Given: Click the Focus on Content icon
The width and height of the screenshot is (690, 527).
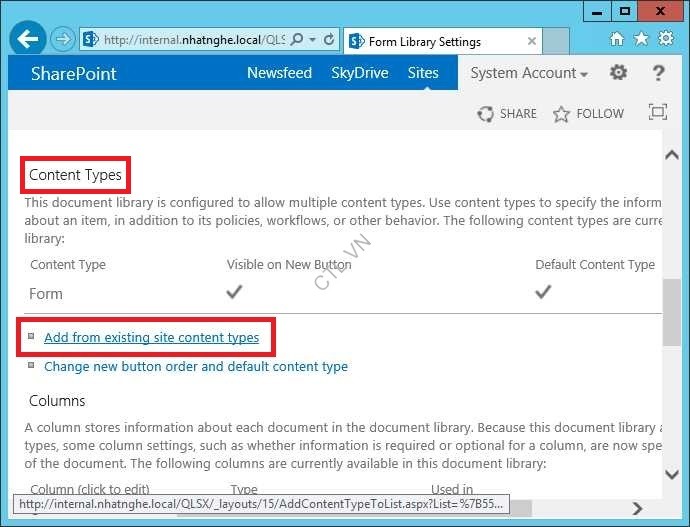Looking at the screenshot, I should tap(657, 113).
